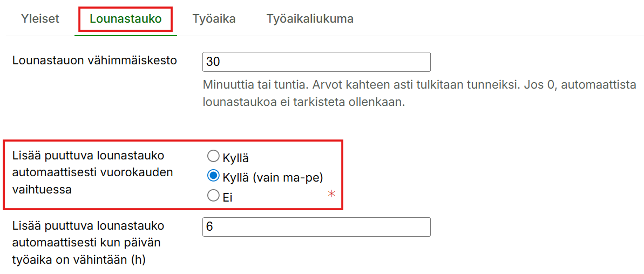The height and width of the screenshot is (274, 644).
Task: Select the plain Kyllä radio button
Action: pyautogui.click(x=213, y=157)
